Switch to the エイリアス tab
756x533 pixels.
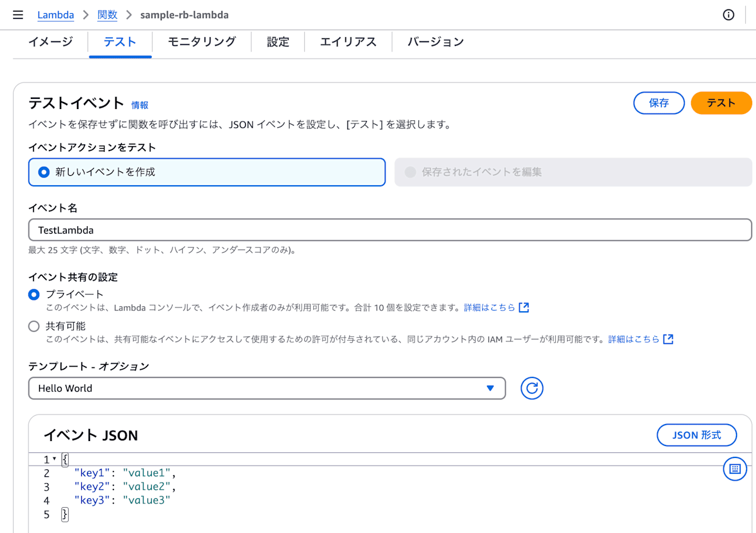tap(348, 42)
